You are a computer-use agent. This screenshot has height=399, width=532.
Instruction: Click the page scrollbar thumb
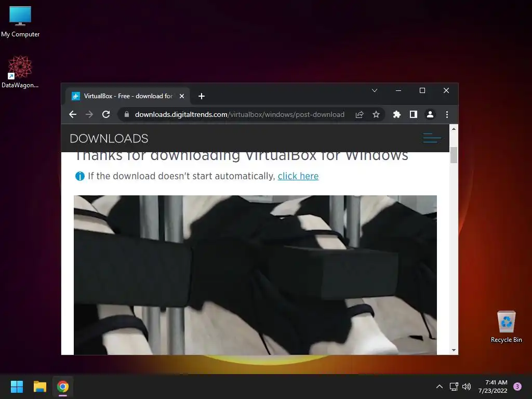click(x=454, y=155)
